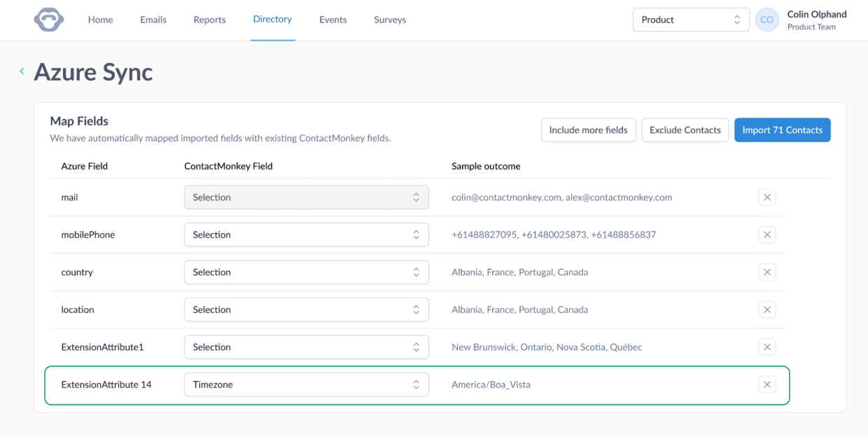Click the New Brunswick, Ontario sample outcome
868x437 pixels.
547,347
